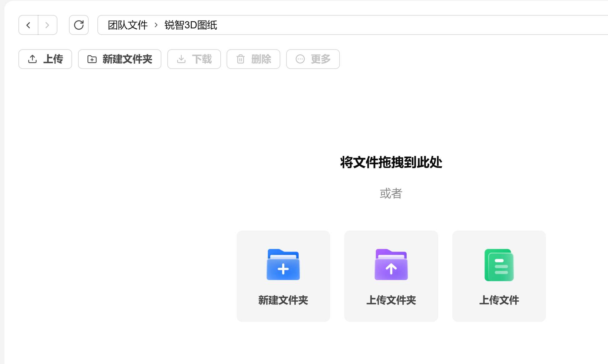Select the 锐智3D图纸 breadcrumb
Screen dimensions: 608x364
[x=191, y=25]
